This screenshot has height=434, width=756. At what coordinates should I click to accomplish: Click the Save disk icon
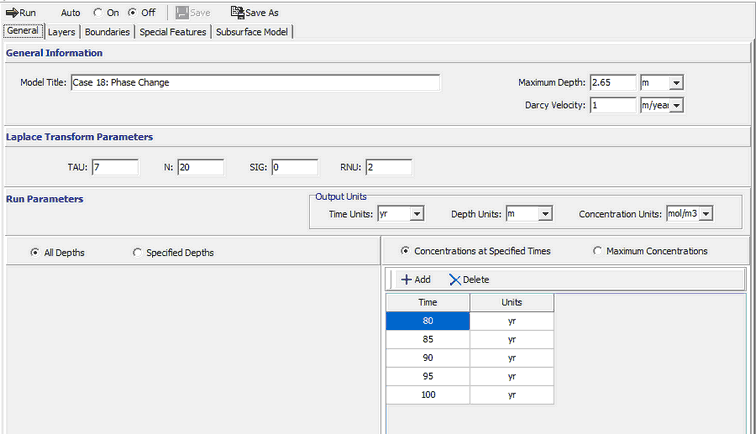181,12
